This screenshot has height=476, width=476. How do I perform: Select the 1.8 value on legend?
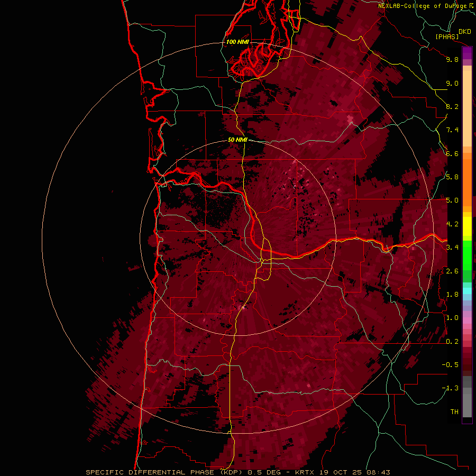(x=452, y=295)
